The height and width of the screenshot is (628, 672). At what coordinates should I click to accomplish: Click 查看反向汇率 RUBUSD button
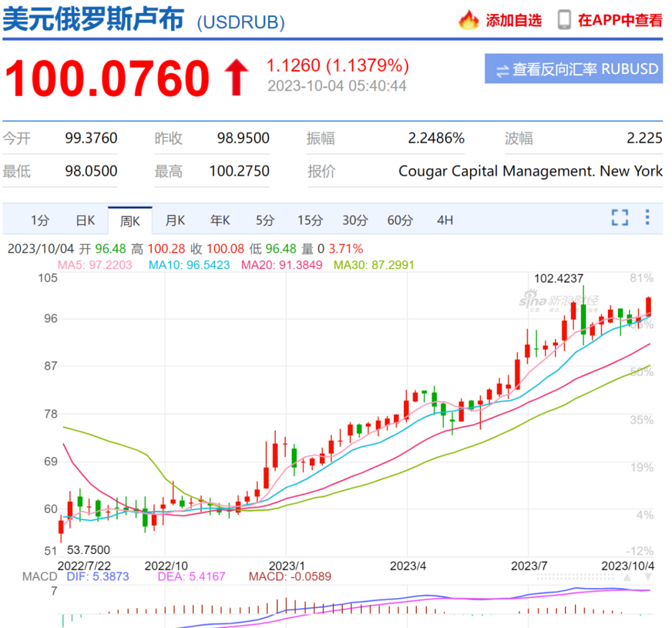(x=574, y=68)
